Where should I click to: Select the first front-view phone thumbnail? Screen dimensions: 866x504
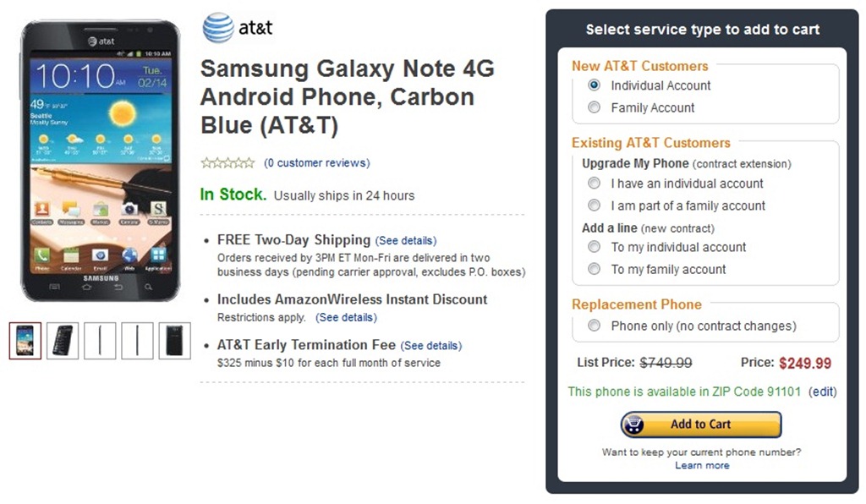pos(25,341)
